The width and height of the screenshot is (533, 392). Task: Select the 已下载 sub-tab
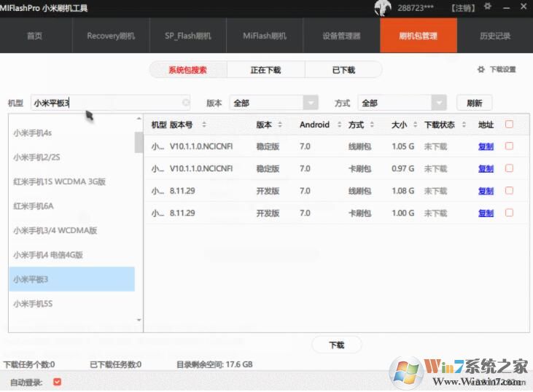(x=343, y=70)
